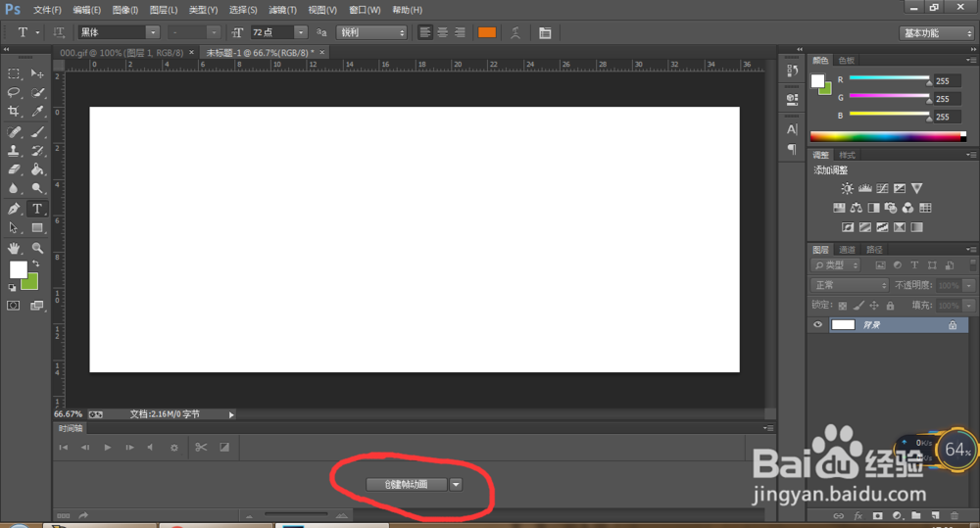980x528 pixels.
Task: Toggle Quick Mask mode
Action: tap(13, 306)
